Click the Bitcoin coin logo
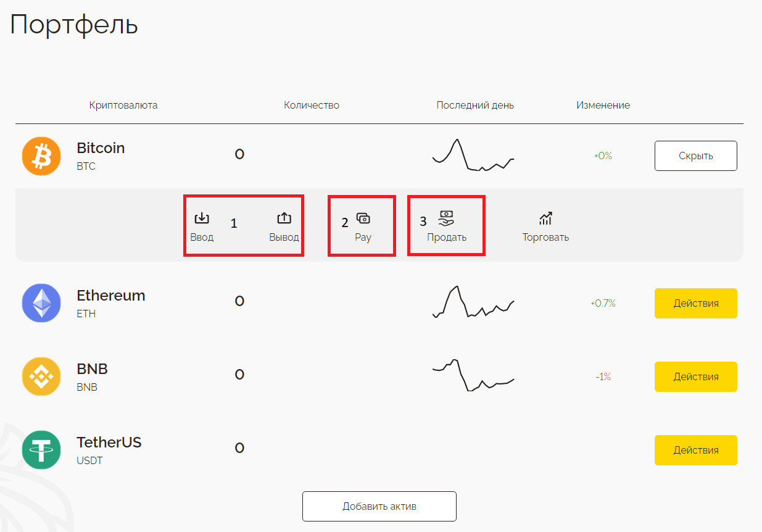 [x=41, y=156]
